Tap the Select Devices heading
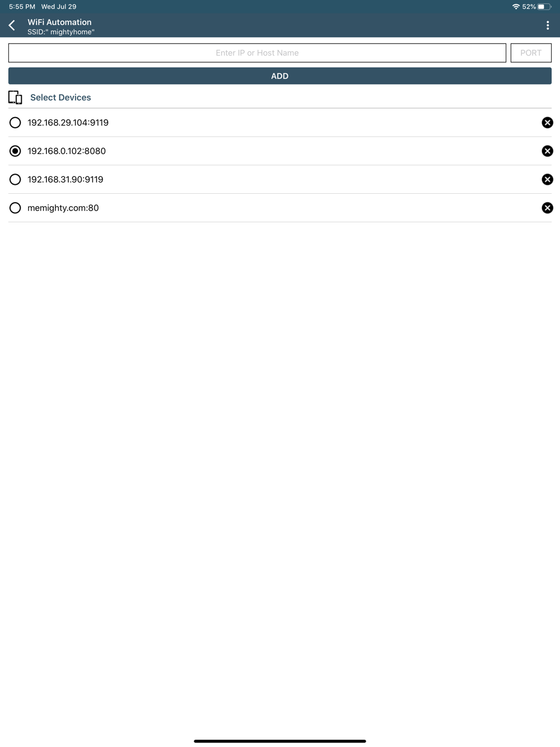560x747 pixels. [x=60, y=97]
